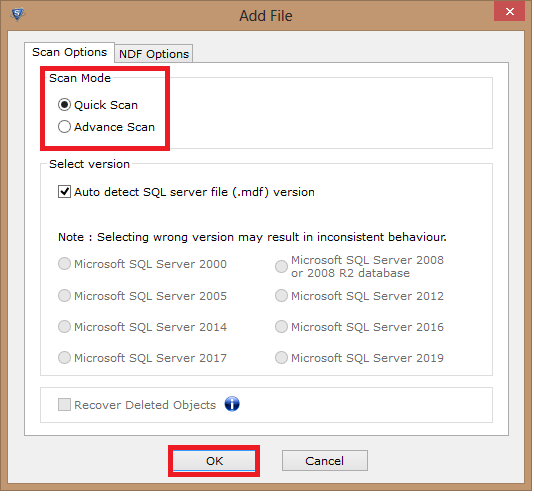Switch to the NDF Options tab
This screenshot has height=496, width=534.
click(154, 54)
